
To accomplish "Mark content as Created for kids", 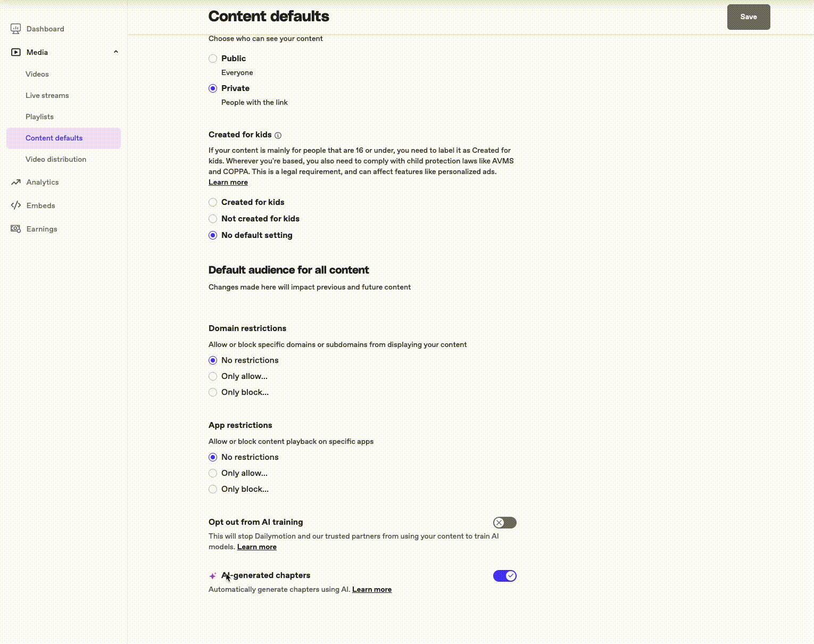I will pyautogui.click(x=213, y=202).
